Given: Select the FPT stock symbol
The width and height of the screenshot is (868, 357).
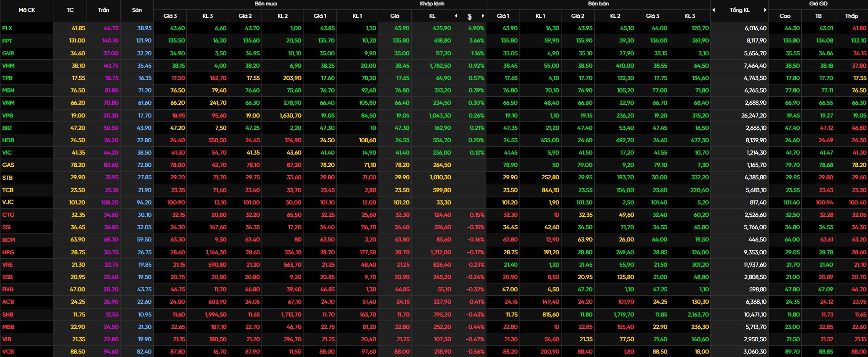Looking at the screenshot, I should 7,40.
